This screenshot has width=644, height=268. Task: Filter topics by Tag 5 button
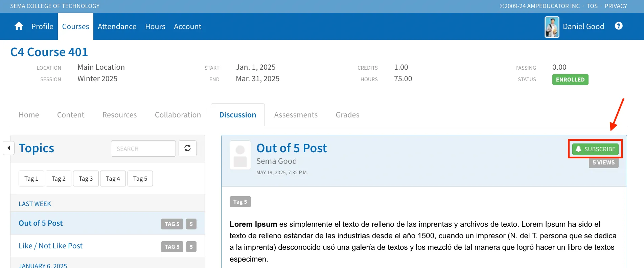pyautogui.click(x=140, y=178)
